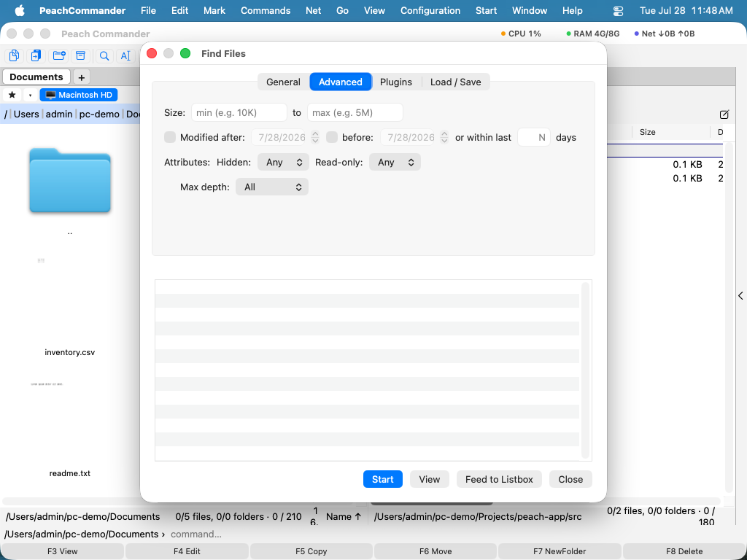Screen dimensions: 747x560
Task: Enable the before date checkbox
Action: click(x=332, y=137)
